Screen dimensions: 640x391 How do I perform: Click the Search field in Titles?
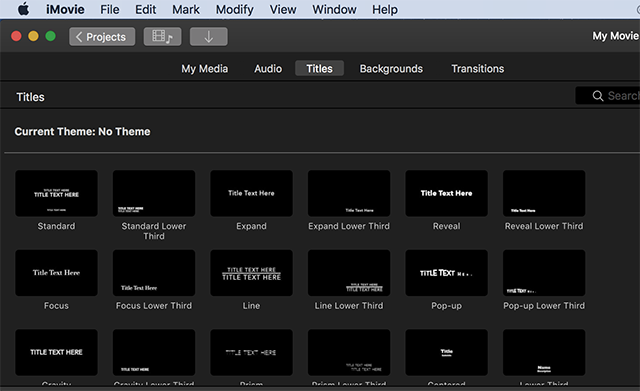607,96
